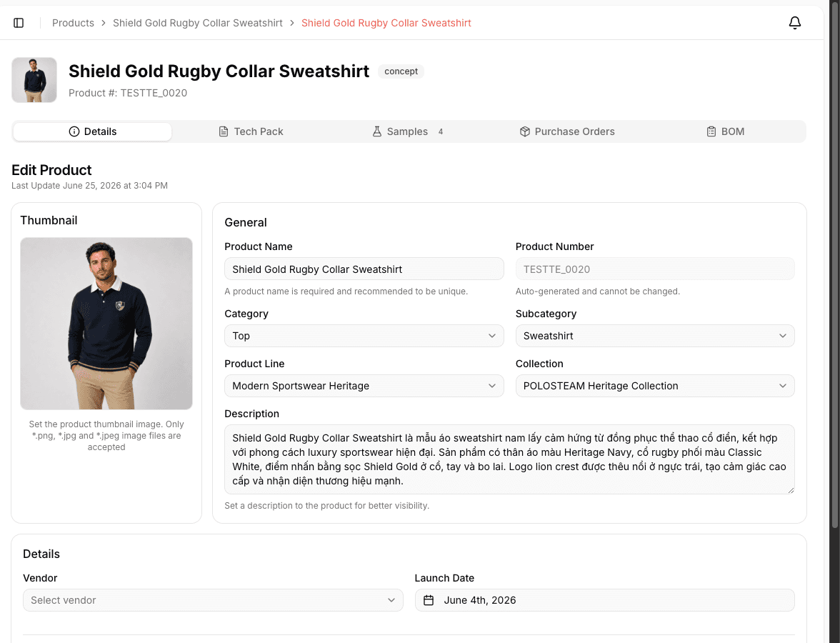The image size is (840, 643).
Task: Open the Subcategory dropdown showing Sweatshirt
Action: click(655, 336)
